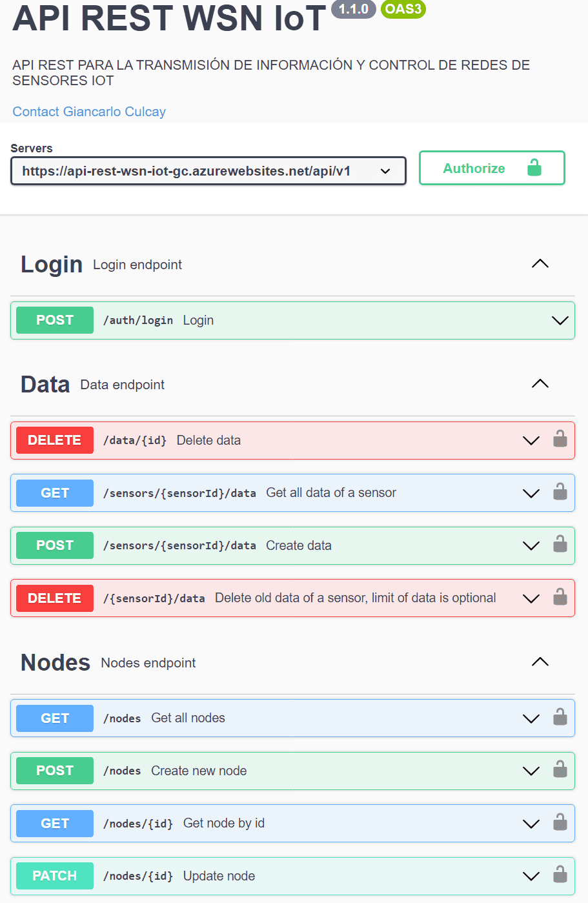Click lock icon on POST /nodes row
This screenshot has width=588, height=903.
(560, 769)
